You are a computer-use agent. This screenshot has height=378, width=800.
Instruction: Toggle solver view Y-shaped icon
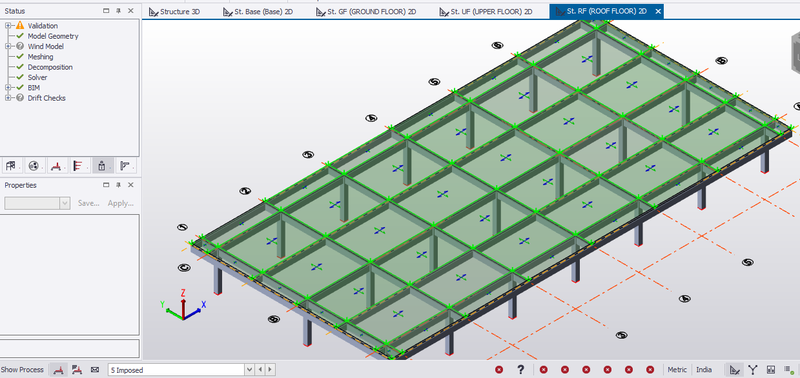(753, 370)
